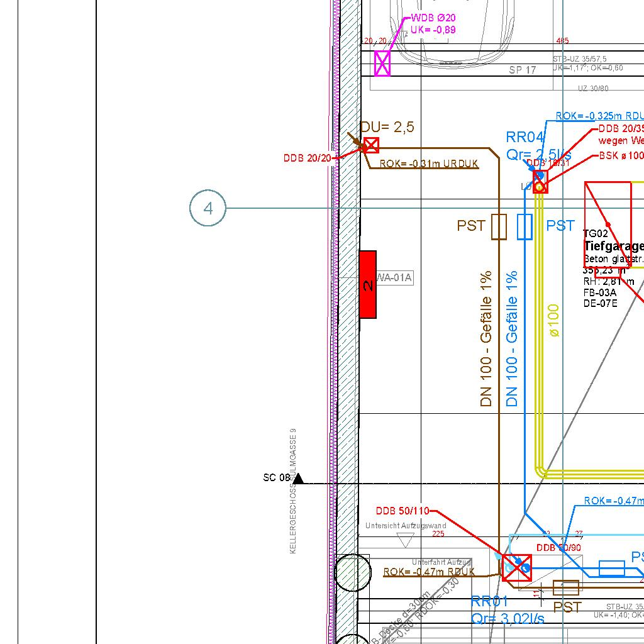This screenshot has height=644, width=644.
Task: Click the TG02 Tiefgarage room label
Action: [x=613, y=246]
